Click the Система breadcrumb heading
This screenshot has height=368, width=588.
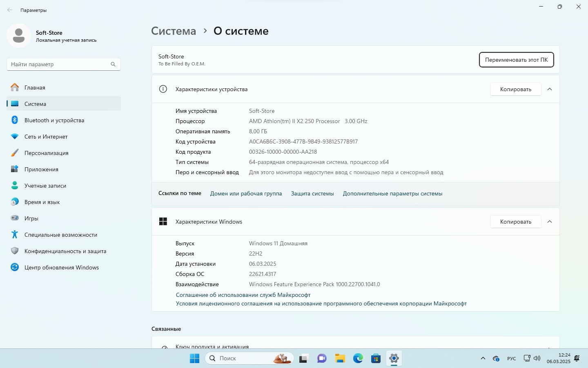pyautogui.click(x=174, y=31)
